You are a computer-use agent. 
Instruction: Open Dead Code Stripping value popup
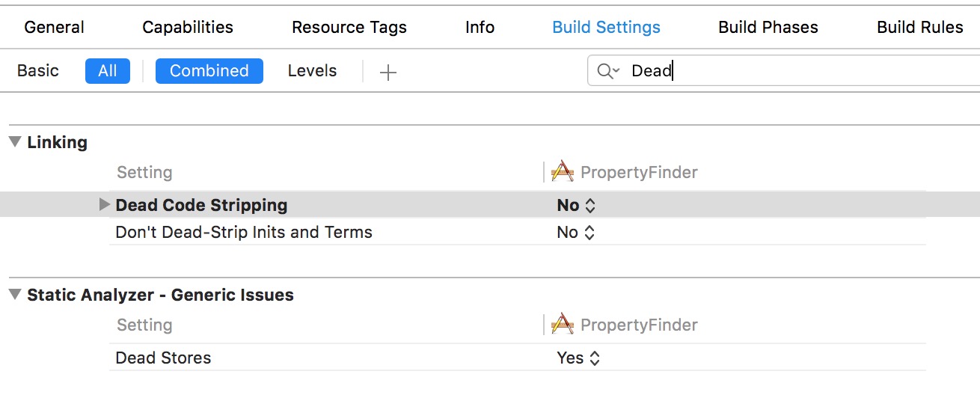pos(576,205)
